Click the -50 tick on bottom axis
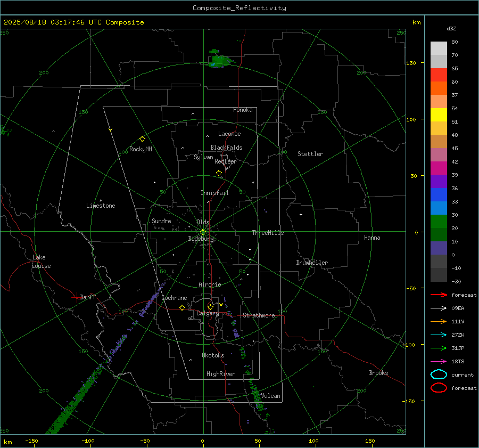The height and width of the screenshot is (448, 479). pyautogui.click(x=145, y=441)
